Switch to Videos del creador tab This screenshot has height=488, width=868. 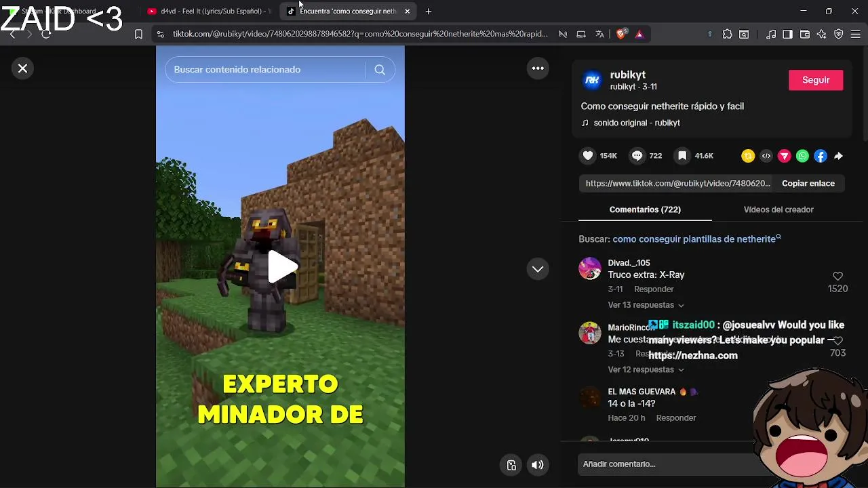point(778,209)
